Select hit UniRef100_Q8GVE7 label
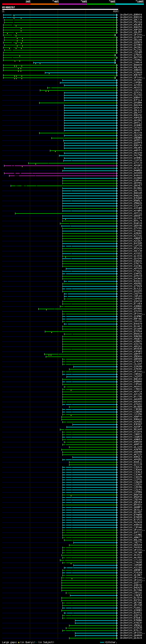 [131, 186]
